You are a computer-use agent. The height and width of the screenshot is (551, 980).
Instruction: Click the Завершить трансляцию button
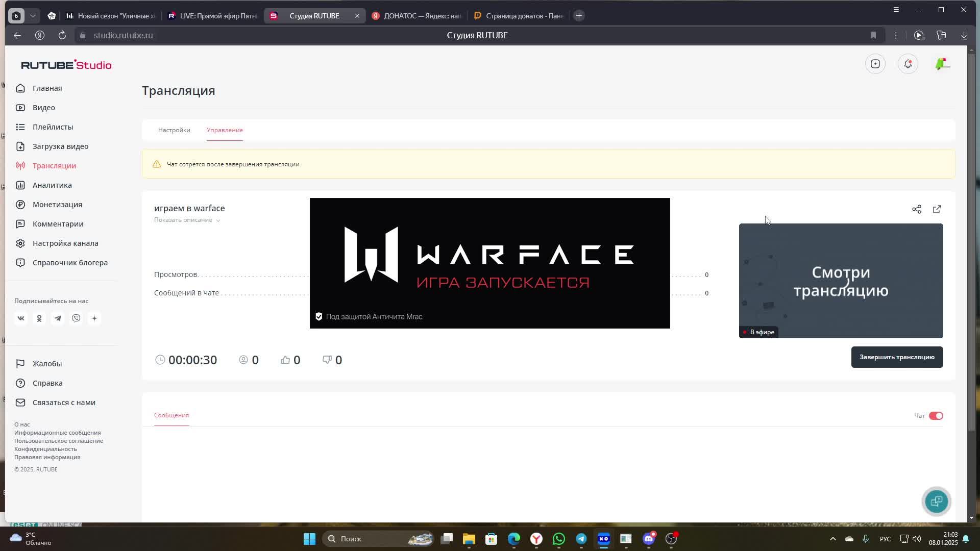pos(896,357)
